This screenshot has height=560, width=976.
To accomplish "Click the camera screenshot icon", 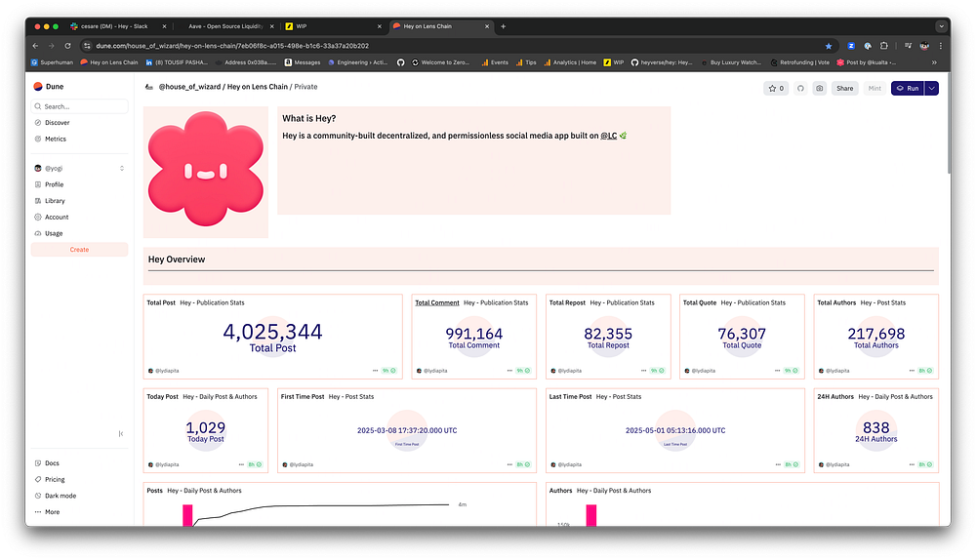I will [819, 89].
